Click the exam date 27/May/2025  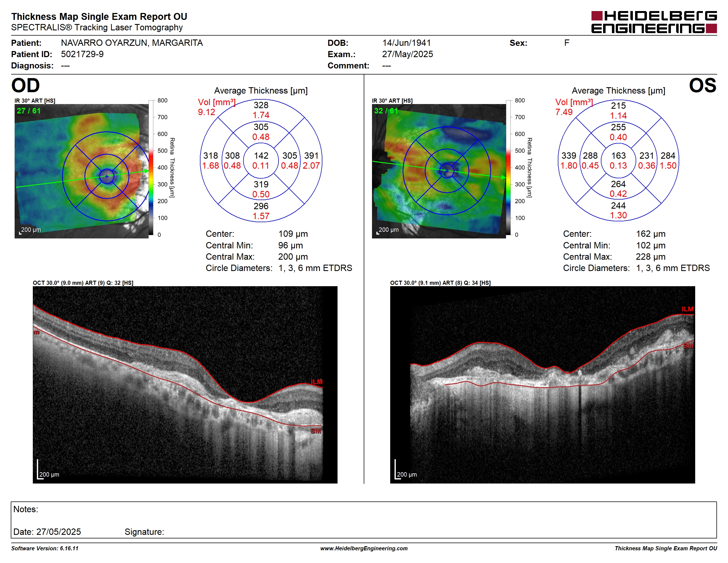coord(407,54)
